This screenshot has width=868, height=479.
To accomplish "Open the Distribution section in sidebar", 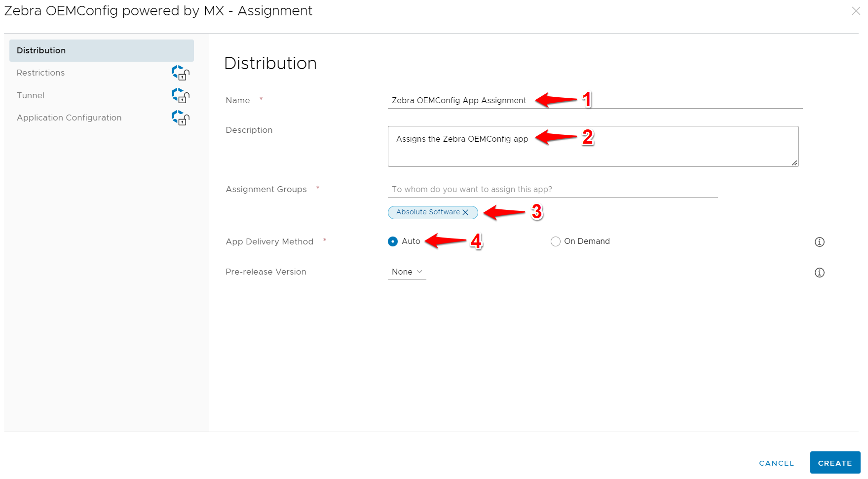I will point(101,50).
